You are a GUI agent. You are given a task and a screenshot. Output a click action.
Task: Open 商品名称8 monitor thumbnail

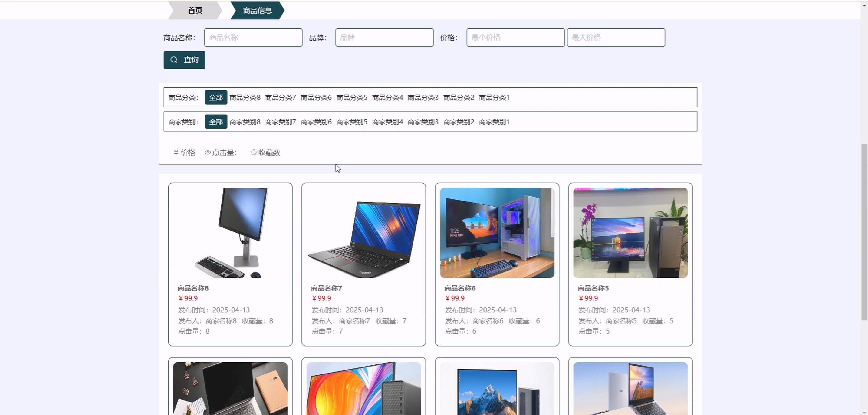230,233
